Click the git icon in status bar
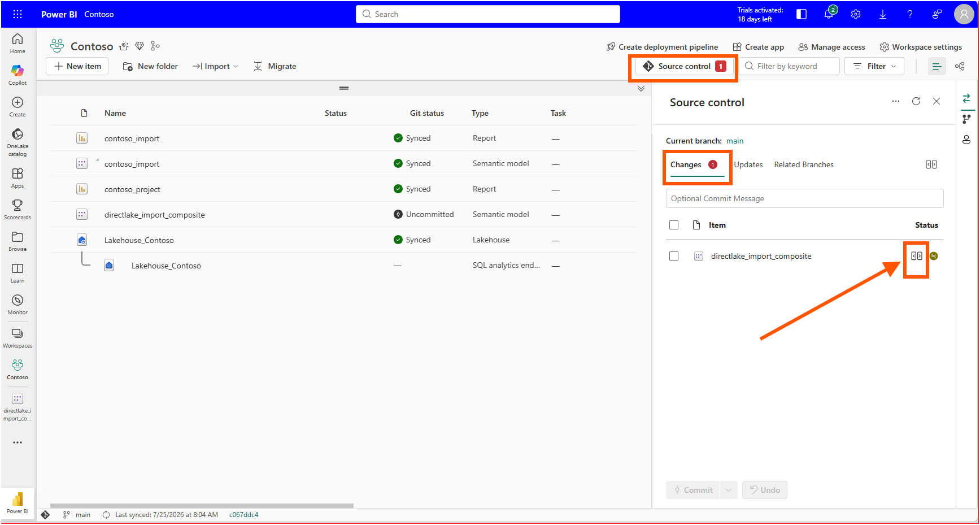 45,515
